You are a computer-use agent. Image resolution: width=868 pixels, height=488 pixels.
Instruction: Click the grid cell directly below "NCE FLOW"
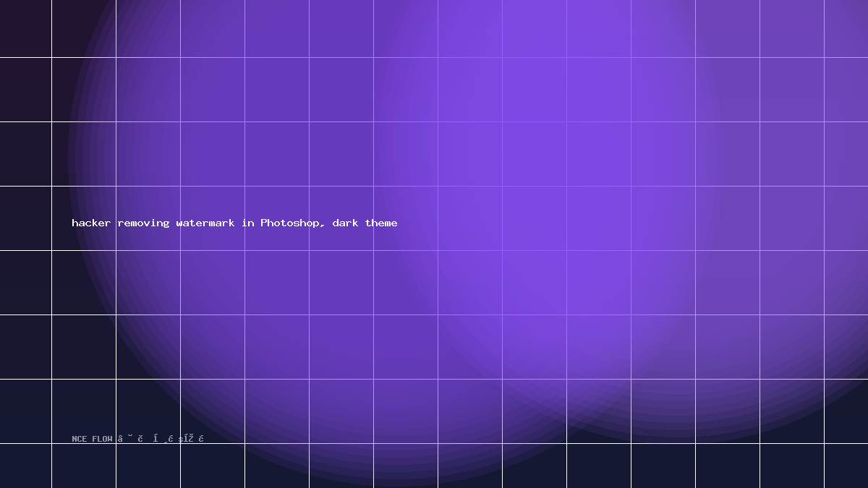(x=84, y=466)
